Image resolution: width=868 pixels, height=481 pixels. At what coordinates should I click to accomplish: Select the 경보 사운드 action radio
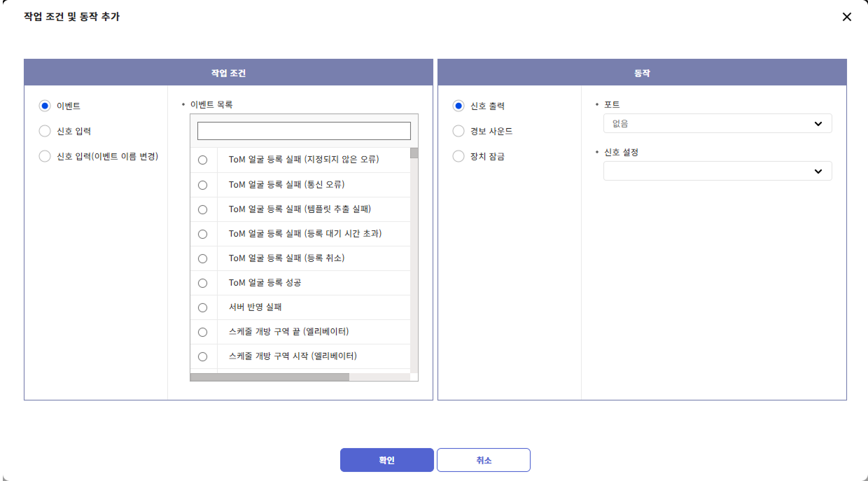pyautogui.click(x=458, y=131)
